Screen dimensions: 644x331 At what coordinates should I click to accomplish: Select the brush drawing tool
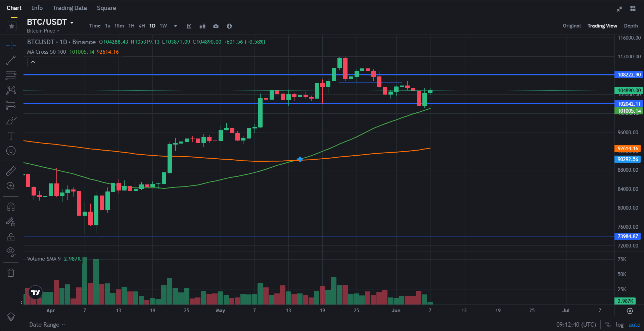click(11, 121)
